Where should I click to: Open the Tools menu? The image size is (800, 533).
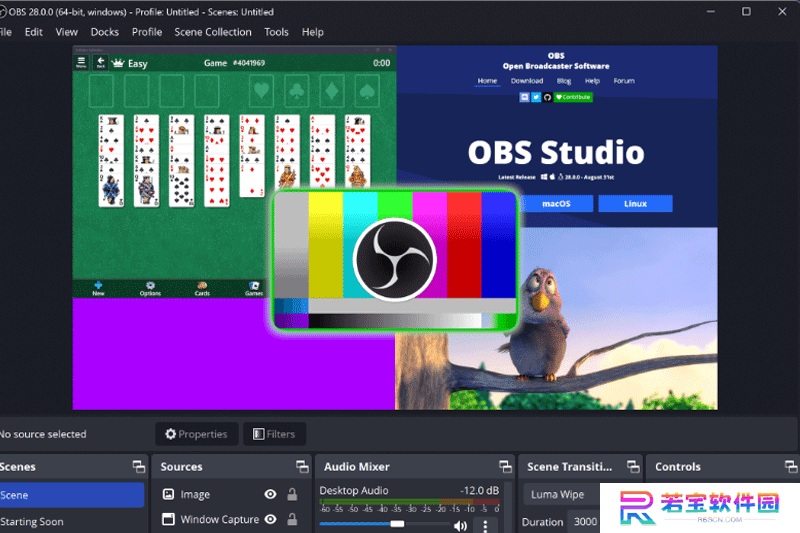[276, 32]
